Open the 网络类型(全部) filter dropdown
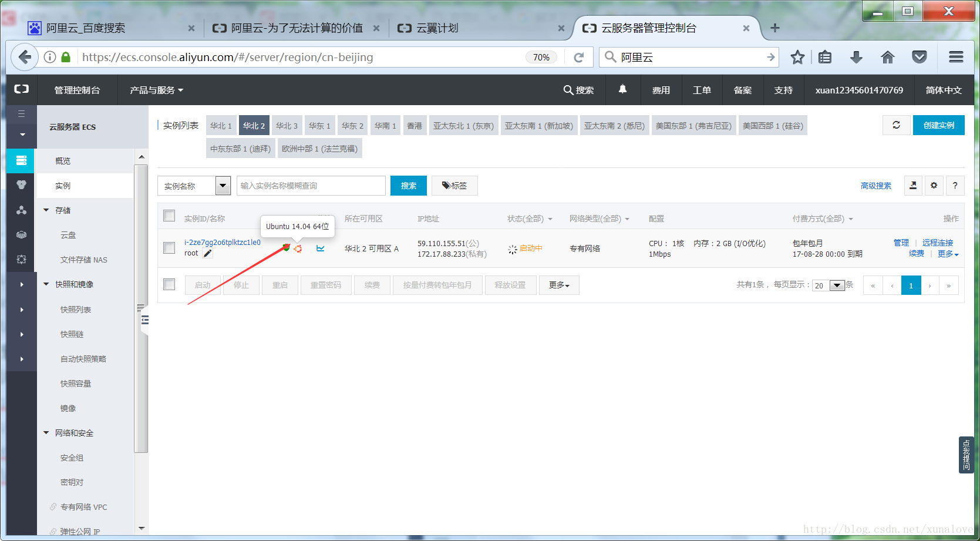The image size is (980, 541). (x=599, y=219)
